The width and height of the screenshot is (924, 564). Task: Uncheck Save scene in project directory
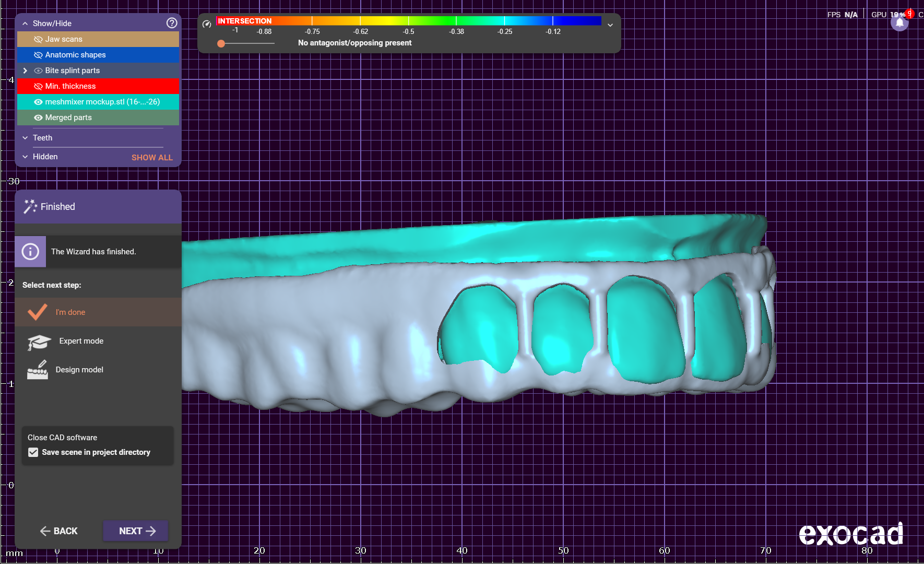[x=33, y=452]
